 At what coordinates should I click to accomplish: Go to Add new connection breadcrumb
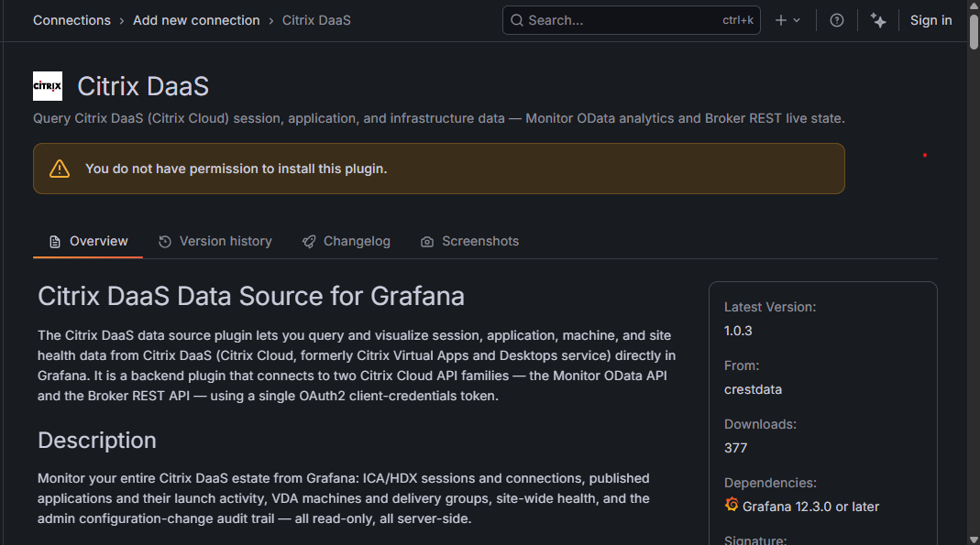[x=195, y=20]
